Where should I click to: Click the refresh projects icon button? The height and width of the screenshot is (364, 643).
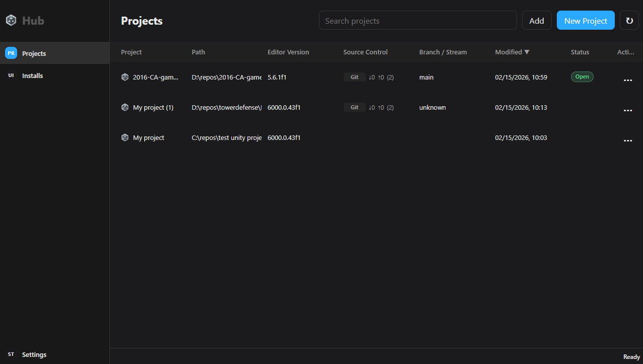(x=629, y=21)
